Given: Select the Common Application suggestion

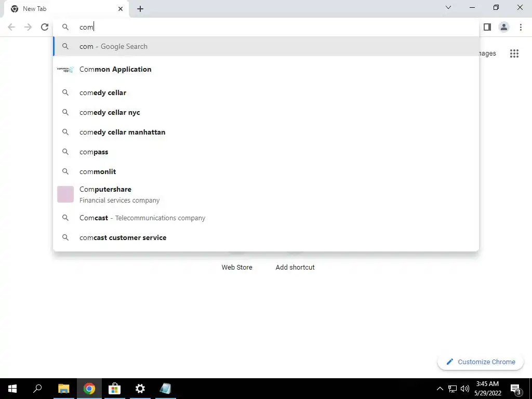Looking at the screenshot, I should tap(266, 70).
